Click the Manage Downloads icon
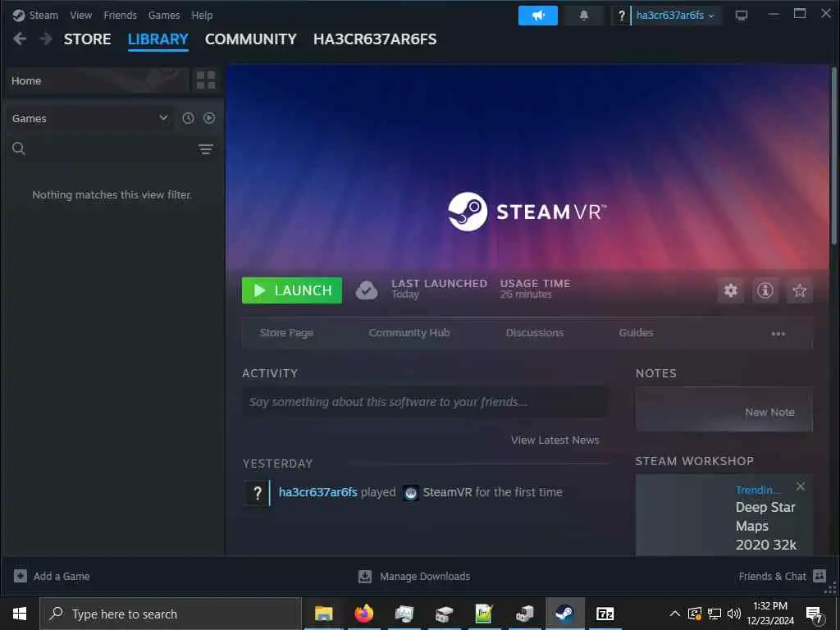The height and width of the screenshot is (630, 840). [x=365, y=576]
